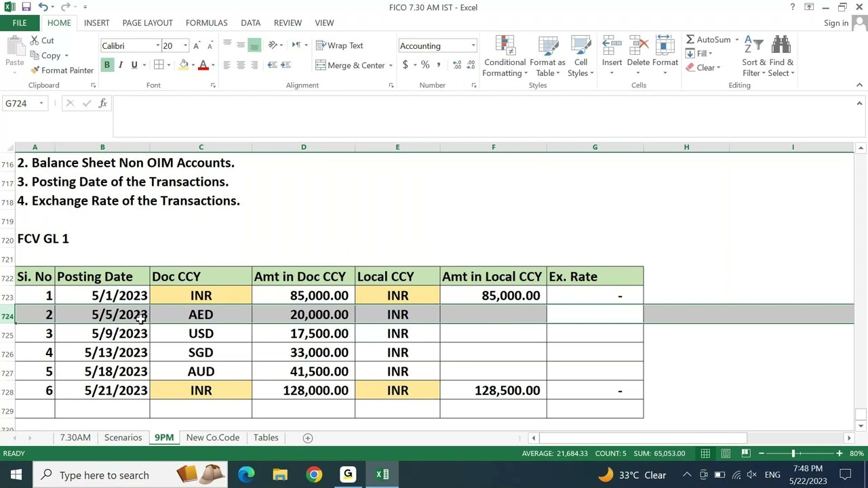The image size is (868, 488).
Task: Open the FILE tab
Action: tap(20, 23)
